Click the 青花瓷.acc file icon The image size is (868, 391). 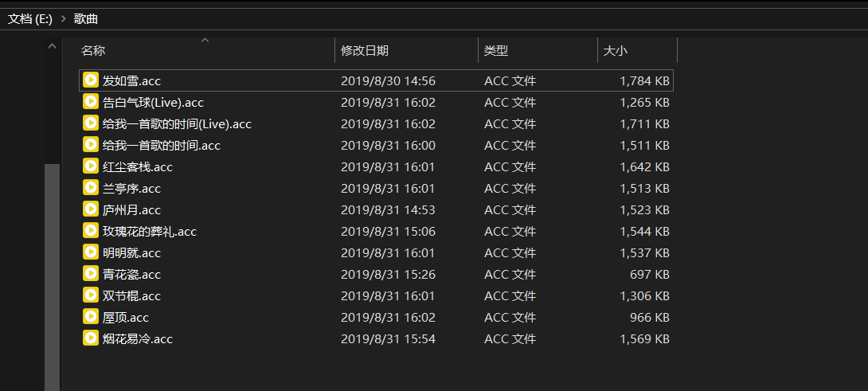click(91, 274)
